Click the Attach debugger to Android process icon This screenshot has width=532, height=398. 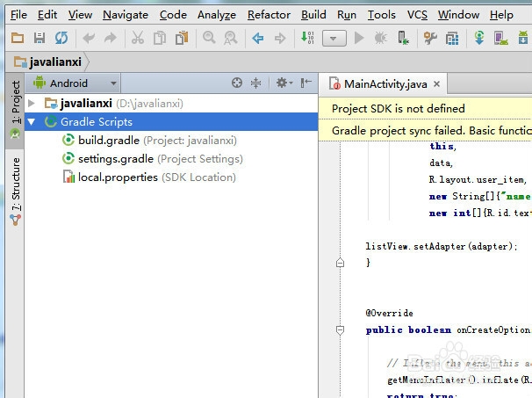[403, 38]
